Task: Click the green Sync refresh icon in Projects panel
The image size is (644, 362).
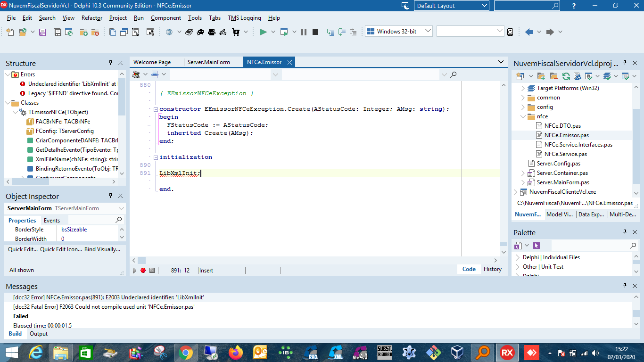Action: (566, 76)
